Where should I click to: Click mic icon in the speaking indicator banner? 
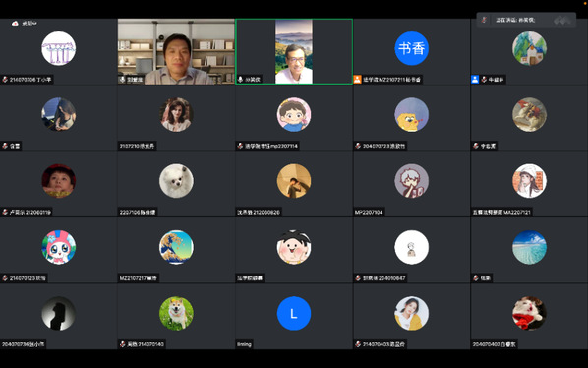coord(484,20)
